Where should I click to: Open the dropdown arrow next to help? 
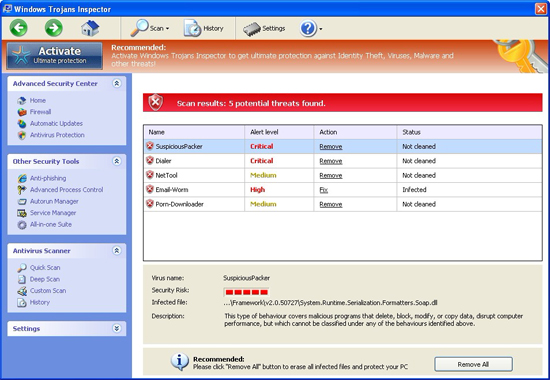pyautogui.click(x=321, y=29)
